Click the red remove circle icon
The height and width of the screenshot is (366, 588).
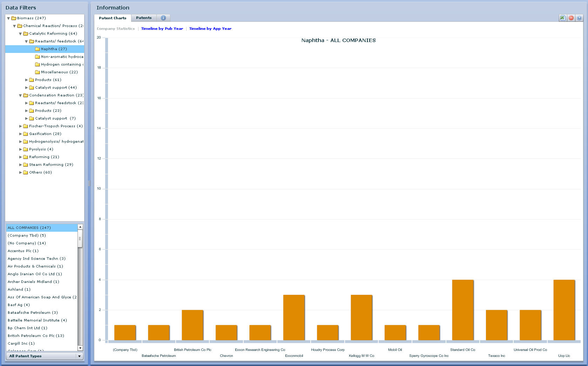571,18
